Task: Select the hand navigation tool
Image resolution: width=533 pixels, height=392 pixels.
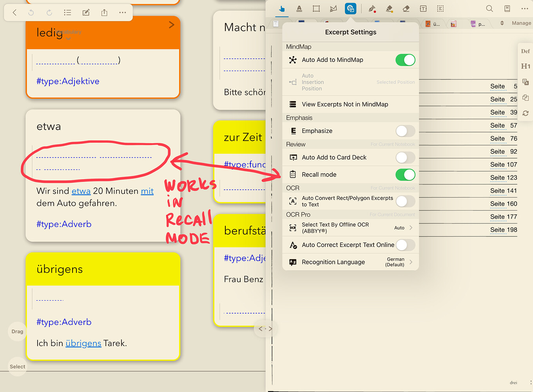Action: coord(282,9)
